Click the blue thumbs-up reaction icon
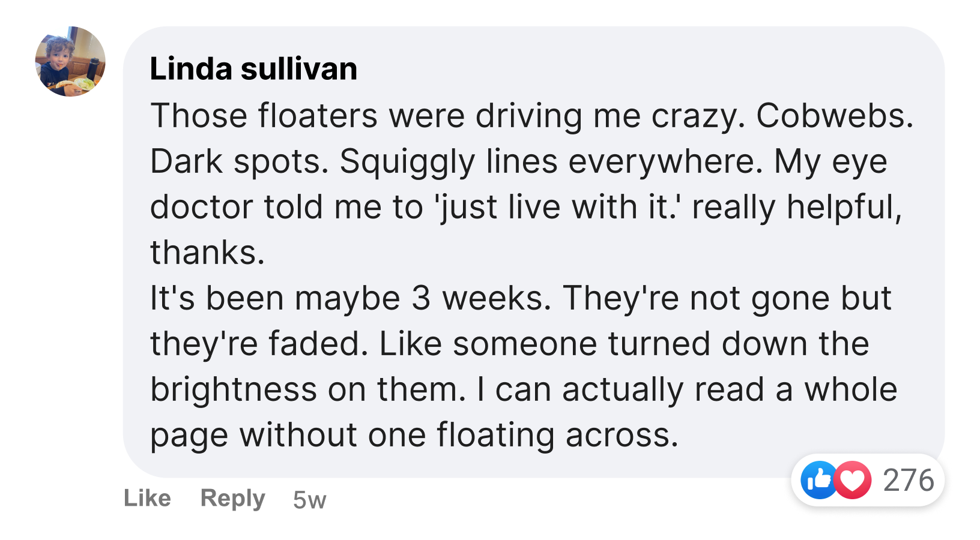The image size is (980, 540). (818, 480)
